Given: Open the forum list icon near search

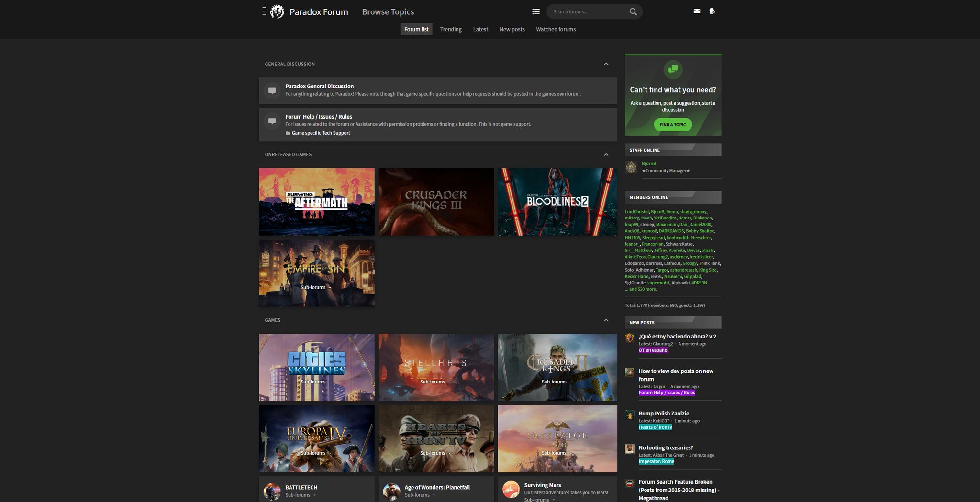Looking at the screenshot, I should click(536, 11).
